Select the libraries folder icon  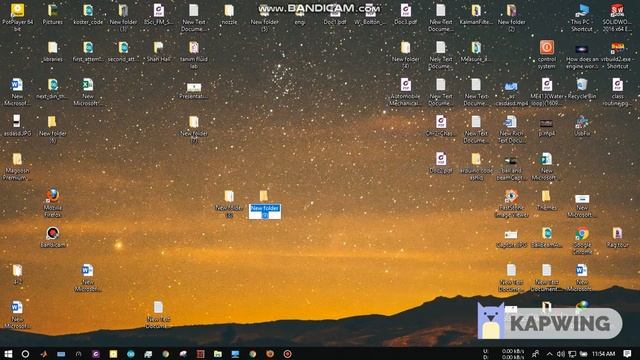click(53, 52)
